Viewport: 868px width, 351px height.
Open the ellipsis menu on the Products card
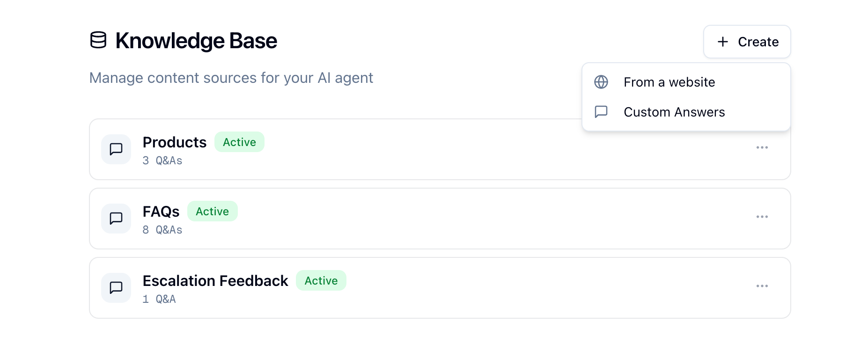click(762, 147)
